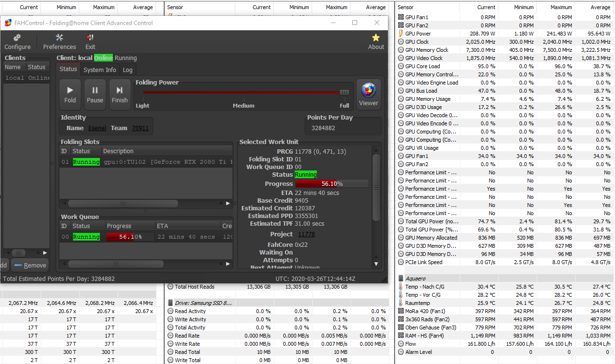Select folding slot 01 Running row
This screenshot has width=615, height=364.
[x=146, y=162]
